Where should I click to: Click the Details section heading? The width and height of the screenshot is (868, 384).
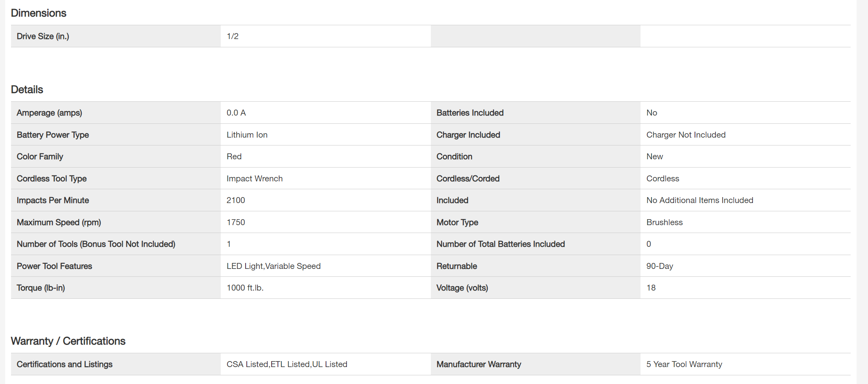click(27, 89)
